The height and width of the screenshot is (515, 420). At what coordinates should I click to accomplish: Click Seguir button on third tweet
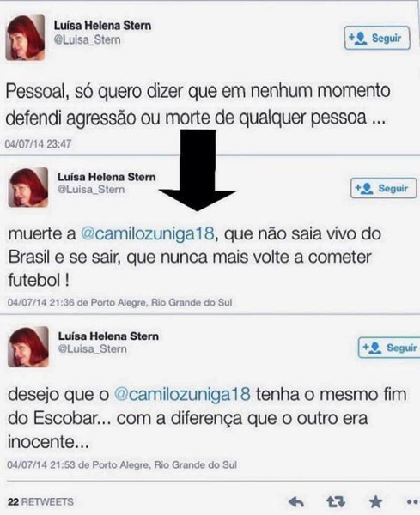pos(389,348)
